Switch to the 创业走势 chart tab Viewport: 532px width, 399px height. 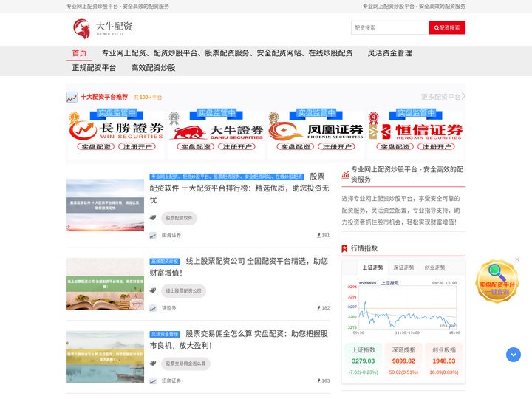(434, 267)
